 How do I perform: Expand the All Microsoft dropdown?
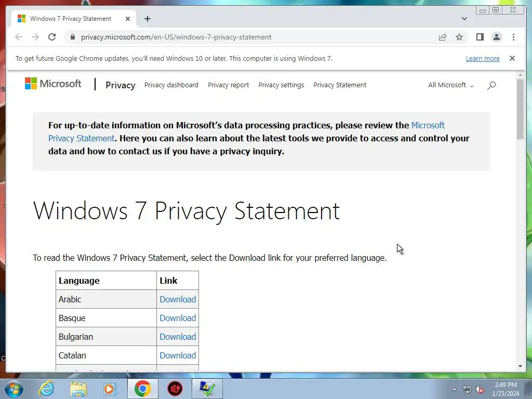451,85
